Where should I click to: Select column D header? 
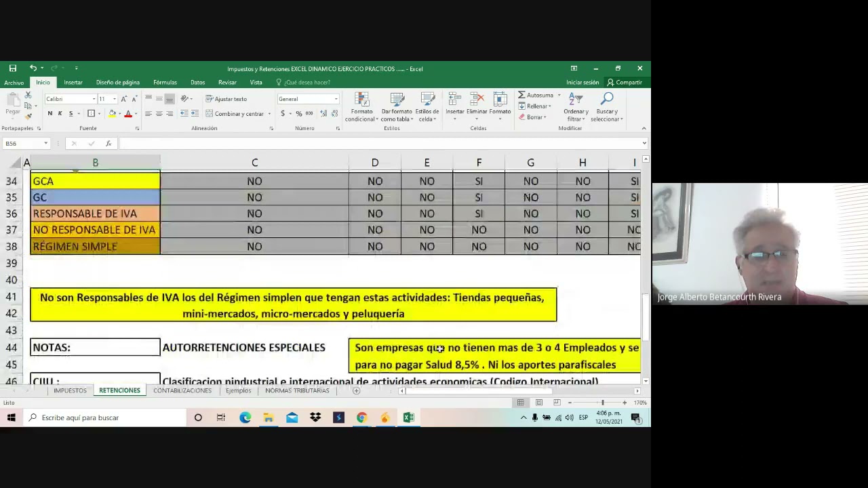click(375, 163)
